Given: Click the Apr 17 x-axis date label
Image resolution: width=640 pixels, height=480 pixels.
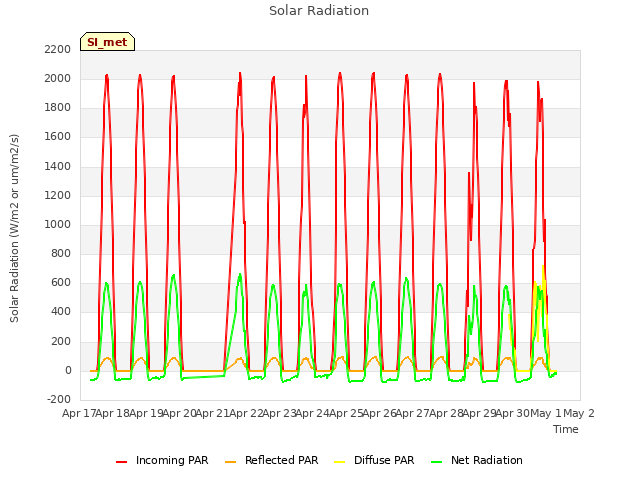Looking at the screenshot, I should tap(79, 413).
